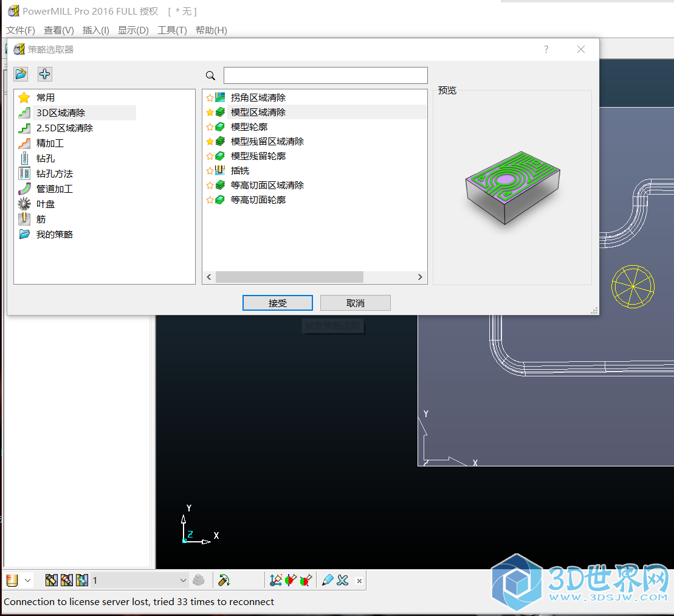This screenshot has height=616, width=674.
Task: Click the strategy preview thumbnail
Action: pos(512,187)
